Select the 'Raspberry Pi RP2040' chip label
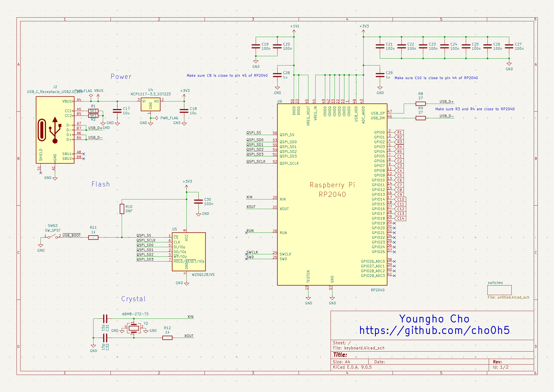Image resolution: width=554 pixels, height=392 pixels. pyautogui.click(x=332, y=189)
